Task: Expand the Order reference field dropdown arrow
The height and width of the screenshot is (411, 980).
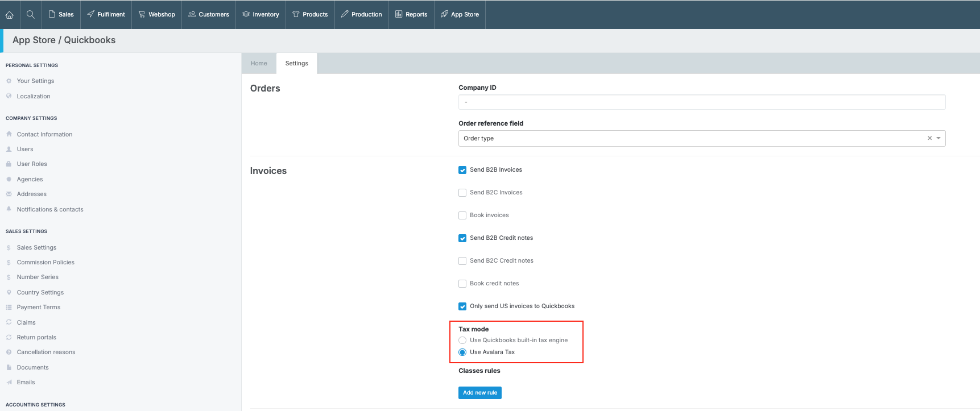Action: tap(938, 138)
